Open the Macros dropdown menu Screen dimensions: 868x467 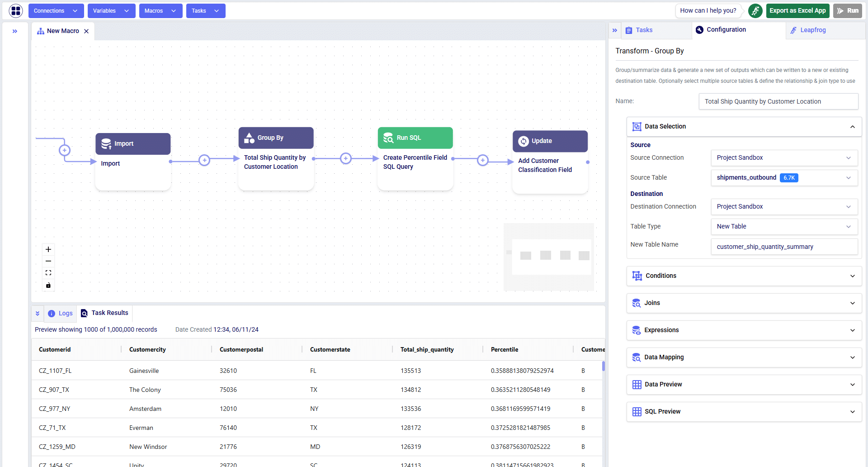pos(160,11)
